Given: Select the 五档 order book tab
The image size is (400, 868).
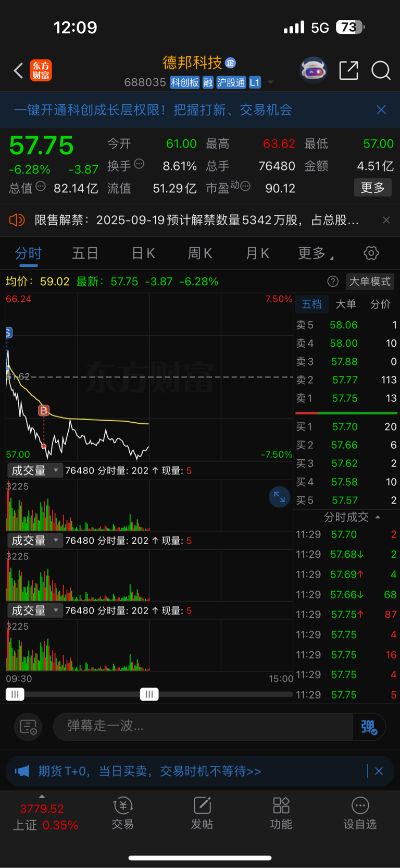Looking at the screenshot, I should pos(312,304).
